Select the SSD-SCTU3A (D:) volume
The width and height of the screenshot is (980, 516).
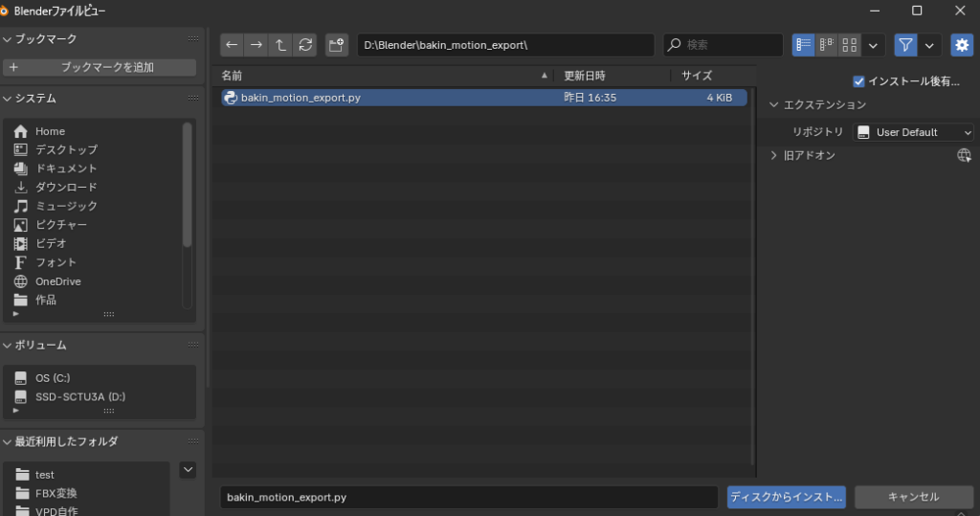[x=79, y=396]
